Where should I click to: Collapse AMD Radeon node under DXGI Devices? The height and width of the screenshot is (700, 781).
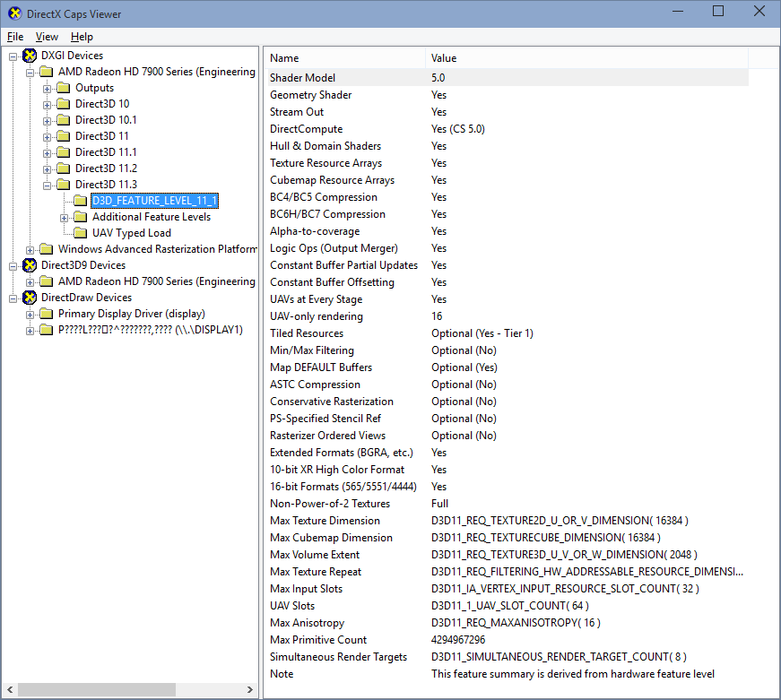30,73
